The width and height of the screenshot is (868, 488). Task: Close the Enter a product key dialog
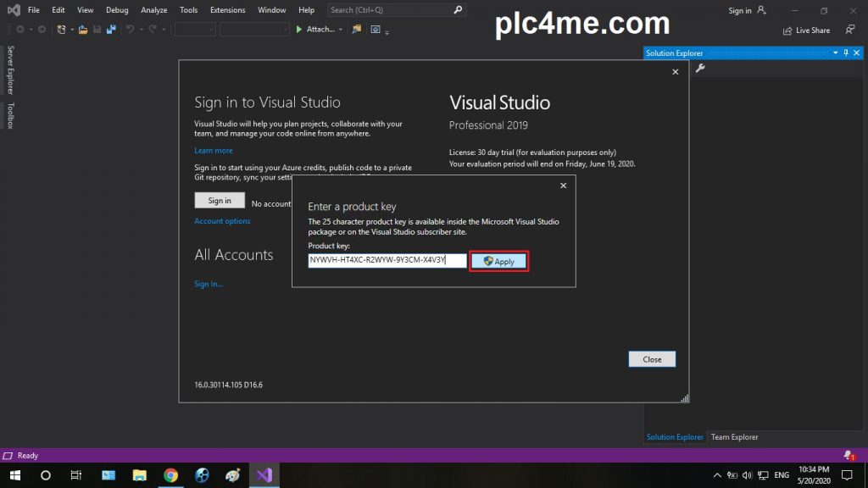563,186
